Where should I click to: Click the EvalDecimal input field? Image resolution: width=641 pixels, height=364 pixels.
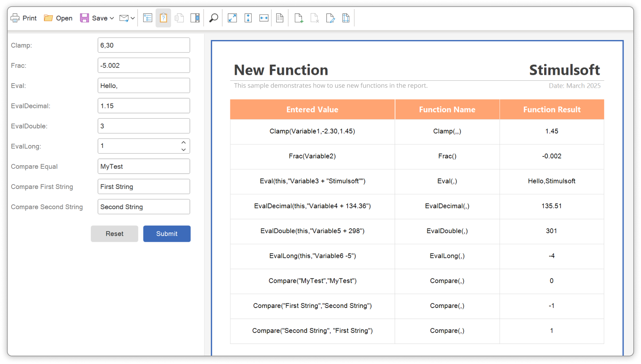(x=144, y=106)
